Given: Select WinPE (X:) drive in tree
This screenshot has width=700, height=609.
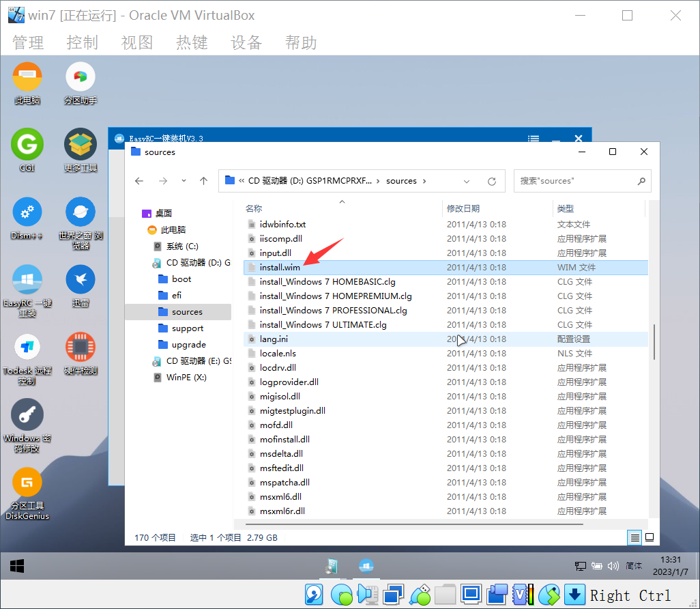Looking at the screenshot, I should (x=186, y=377).
